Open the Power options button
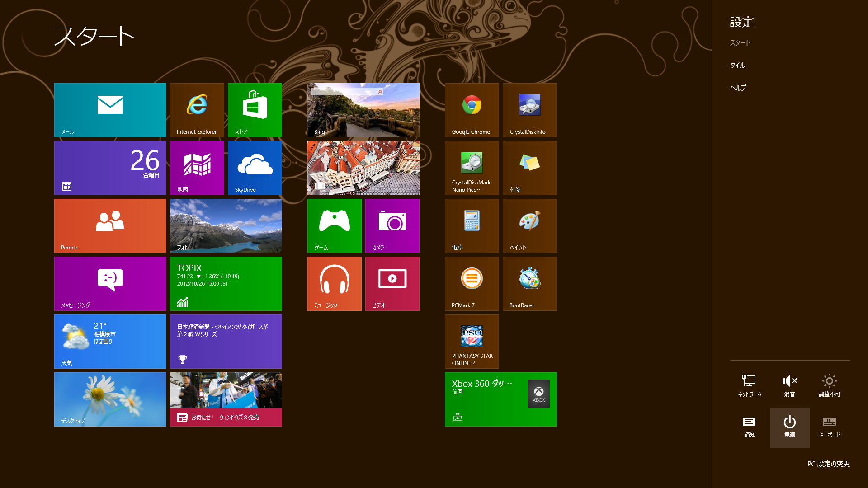 click(x=789, y=427)
